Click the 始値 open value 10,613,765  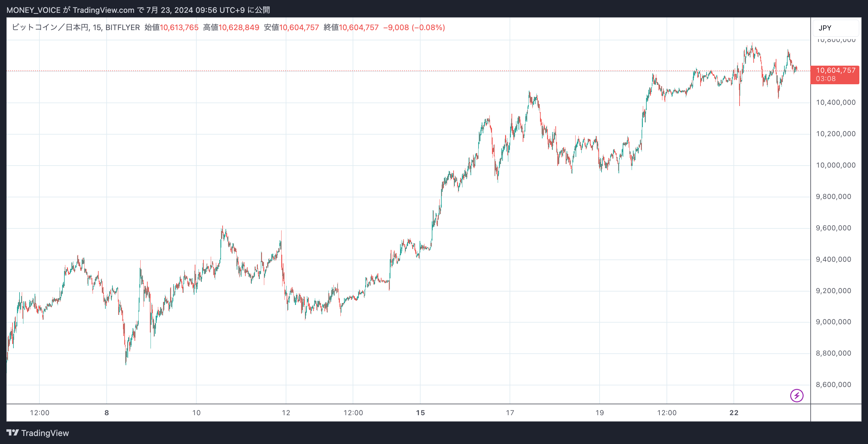coord(179,27)
